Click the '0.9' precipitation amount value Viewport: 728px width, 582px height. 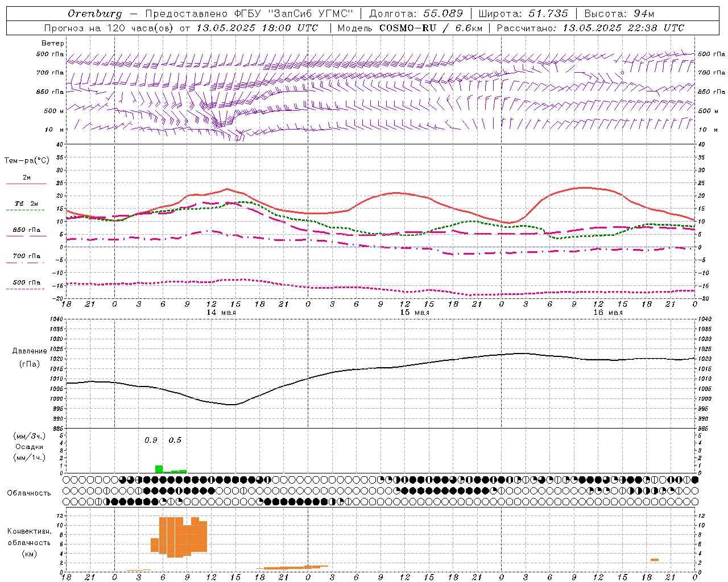click(x=151, y=440)
